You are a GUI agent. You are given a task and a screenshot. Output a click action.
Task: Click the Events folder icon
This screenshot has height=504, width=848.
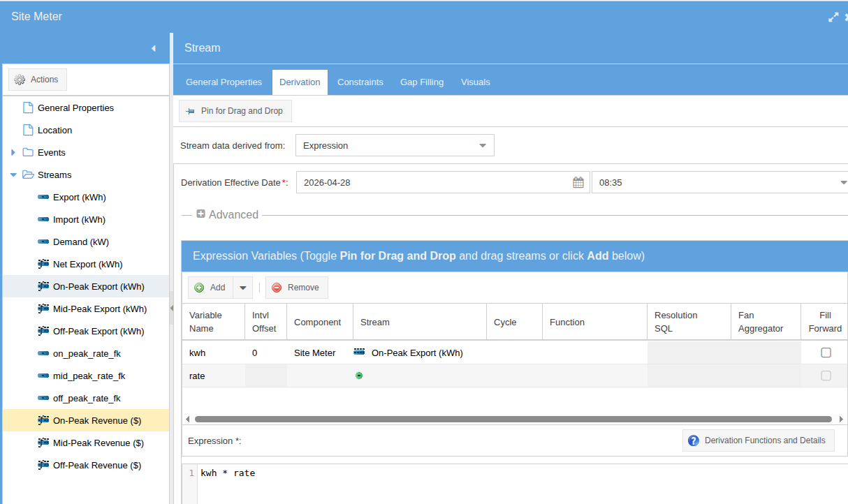28,152
